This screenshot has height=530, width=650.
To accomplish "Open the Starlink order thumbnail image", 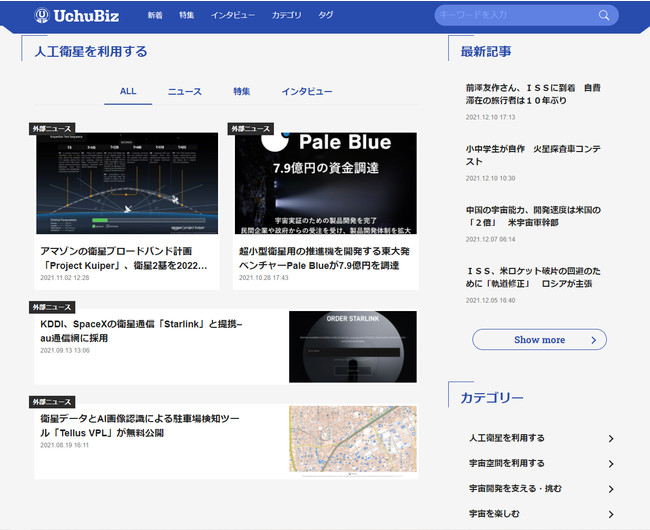I will tap(353, 347).
